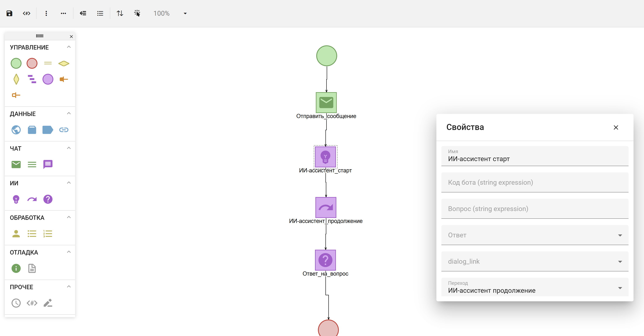Screen dimensions: 644x336
Task: Click the clock icon in the ПРОЧЕЕ section
Action: click(x=16, y=303)
